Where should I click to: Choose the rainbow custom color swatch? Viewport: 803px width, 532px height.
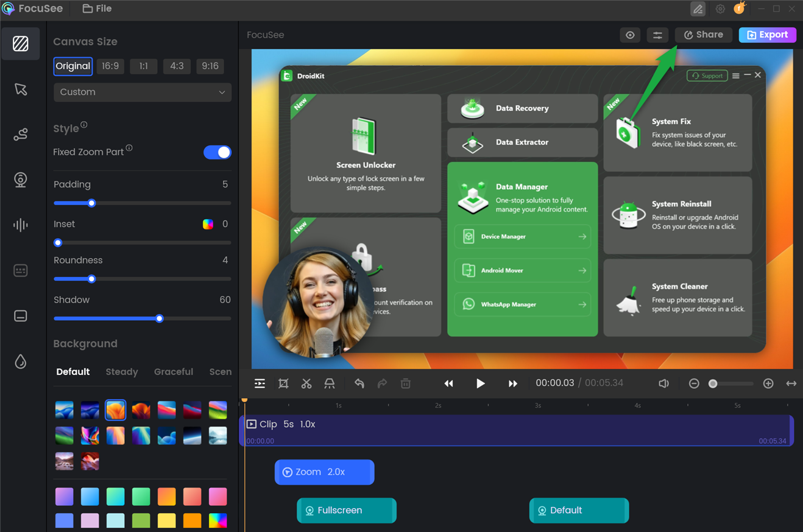218,520
